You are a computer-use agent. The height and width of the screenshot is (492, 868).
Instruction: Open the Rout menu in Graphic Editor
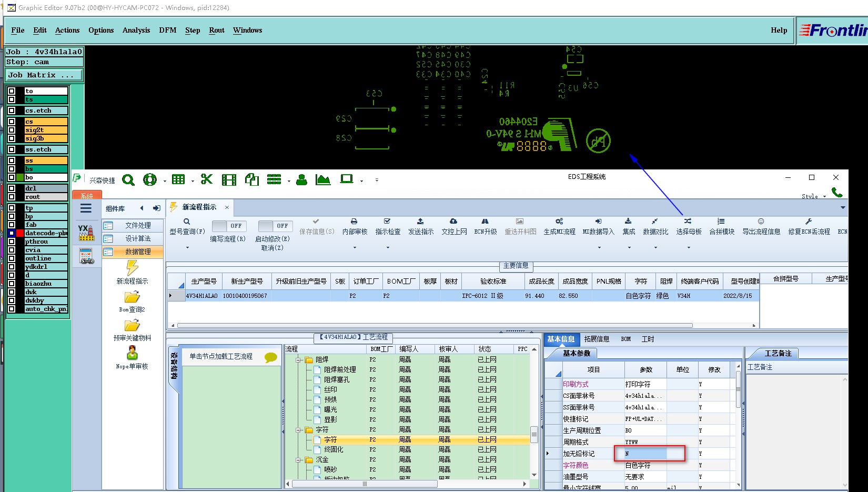(x=217, y=31)
